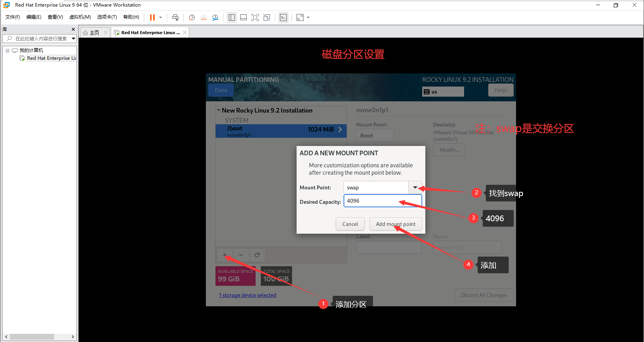The width and height of the screenshot is (644, 342).
Task: Open the 帮助(H) menu
Action: (x=131, y=17)
